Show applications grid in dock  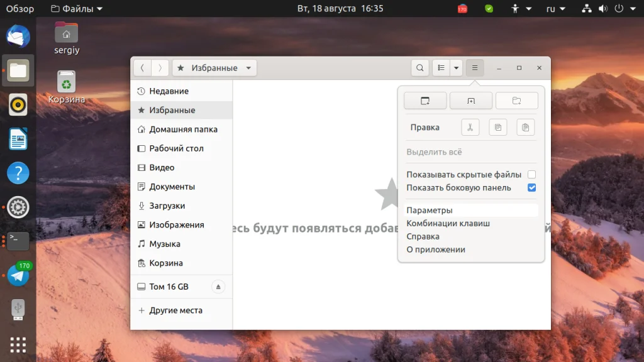pos(18,345)
